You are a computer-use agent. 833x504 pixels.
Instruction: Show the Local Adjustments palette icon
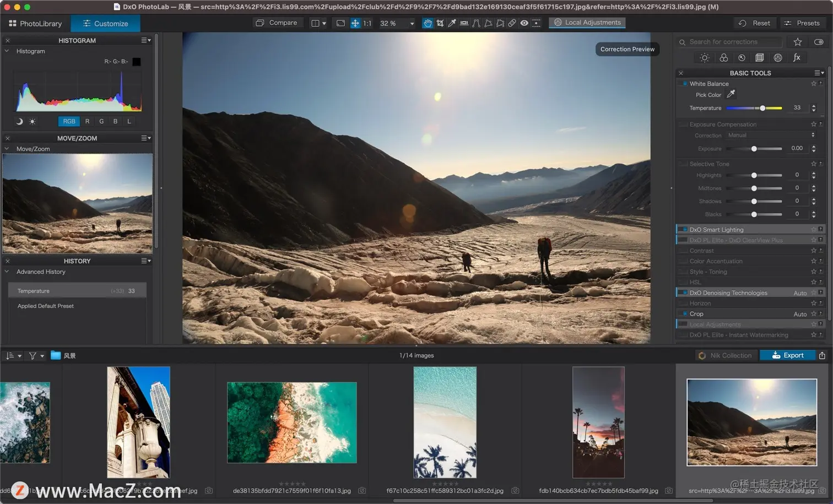click(777, 58)
